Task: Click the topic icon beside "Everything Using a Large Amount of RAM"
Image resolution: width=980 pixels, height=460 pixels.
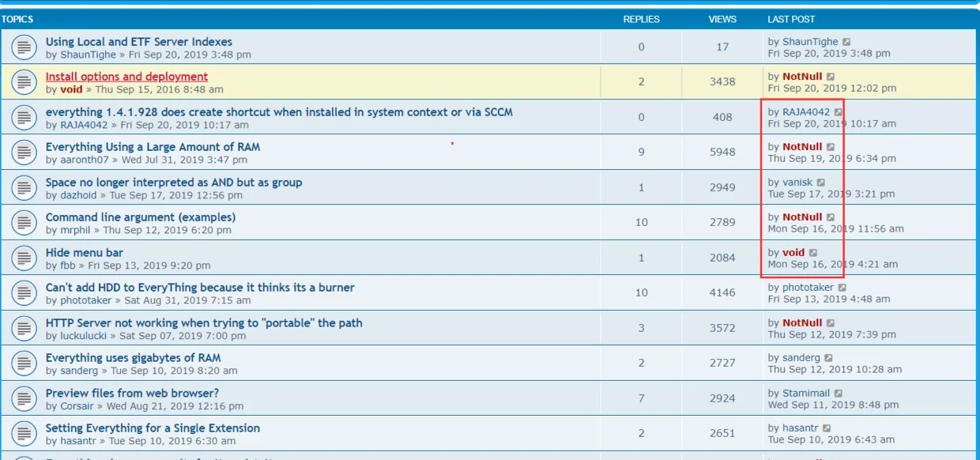Action: click(24, 153)
